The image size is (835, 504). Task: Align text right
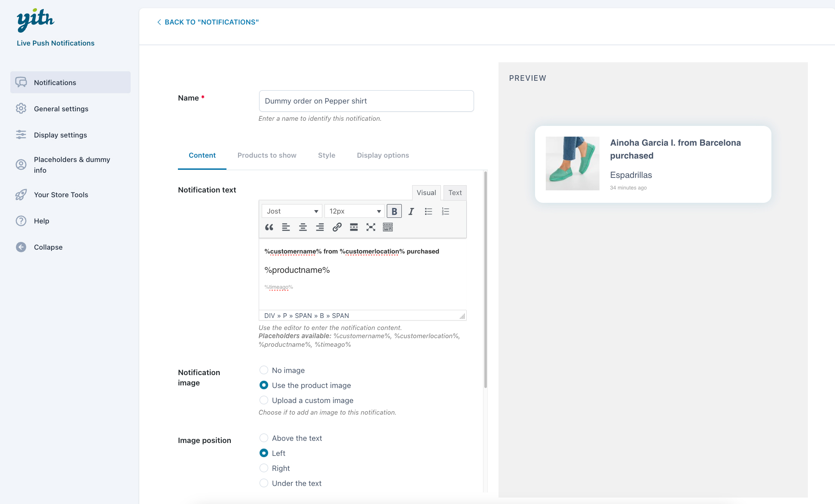tap(320, 227)
